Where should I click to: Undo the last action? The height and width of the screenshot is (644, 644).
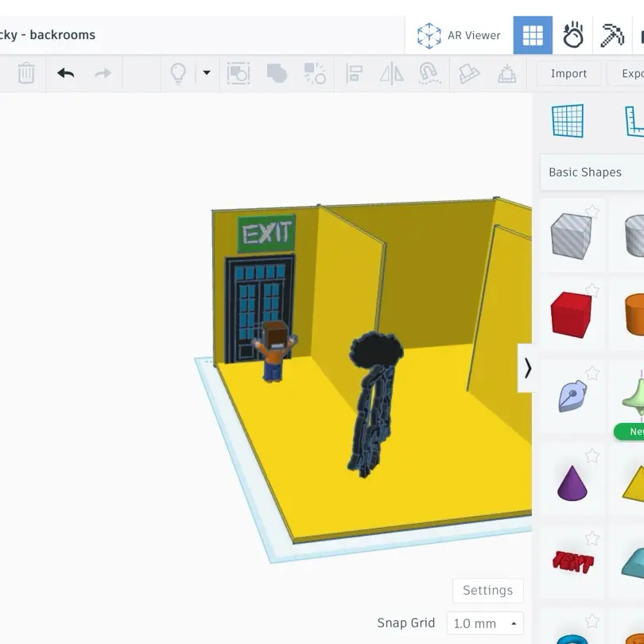(66, 73)
